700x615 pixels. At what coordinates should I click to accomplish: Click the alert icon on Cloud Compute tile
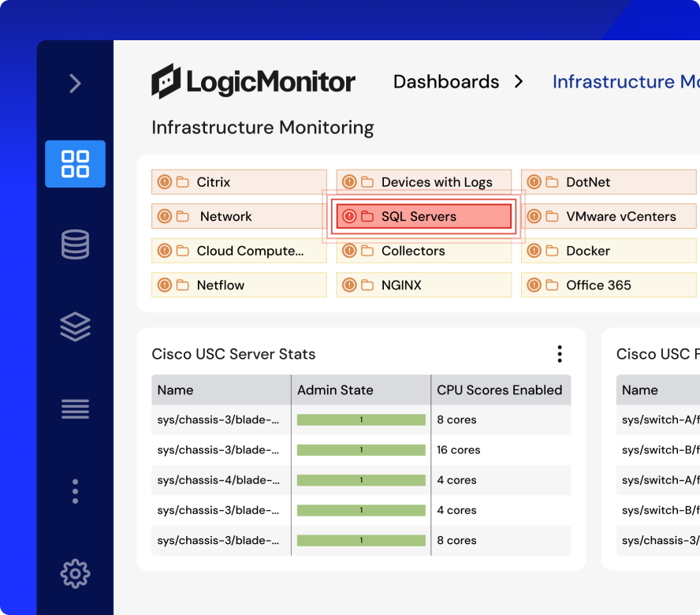coord(165,251)
